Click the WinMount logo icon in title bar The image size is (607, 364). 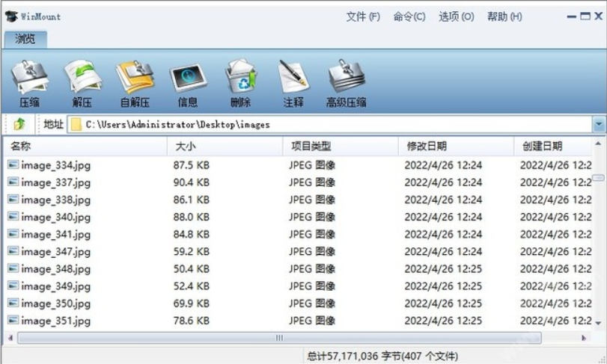click(11, 16)
